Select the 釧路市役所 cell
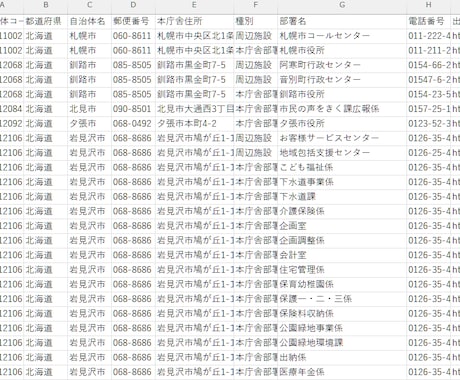Viewport: 460px width, 380px height. click(x=342, y=94)
